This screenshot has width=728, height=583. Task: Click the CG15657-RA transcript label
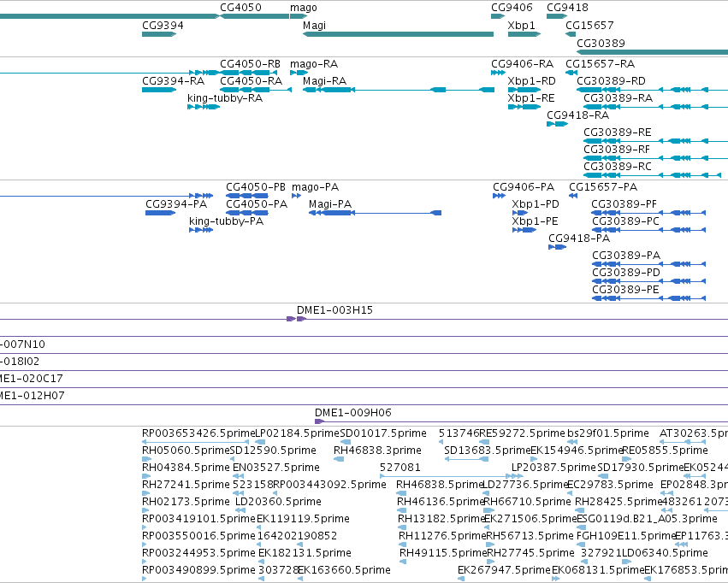(600, 63)
